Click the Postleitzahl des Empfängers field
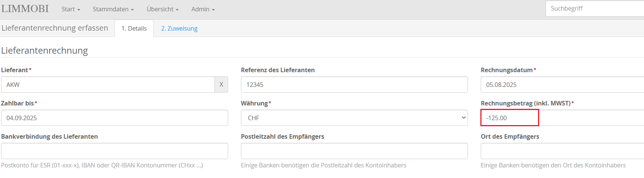 click(354, 151)
